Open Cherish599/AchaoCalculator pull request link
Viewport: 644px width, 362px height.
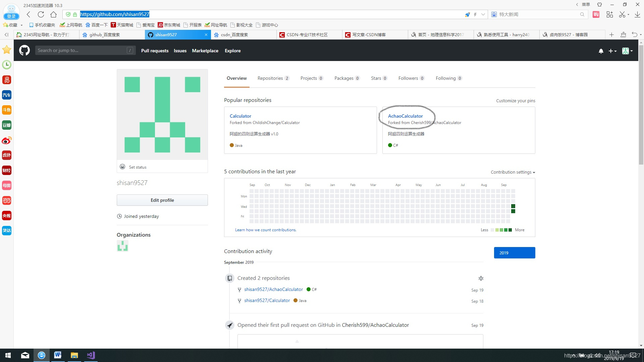(375, 325)
